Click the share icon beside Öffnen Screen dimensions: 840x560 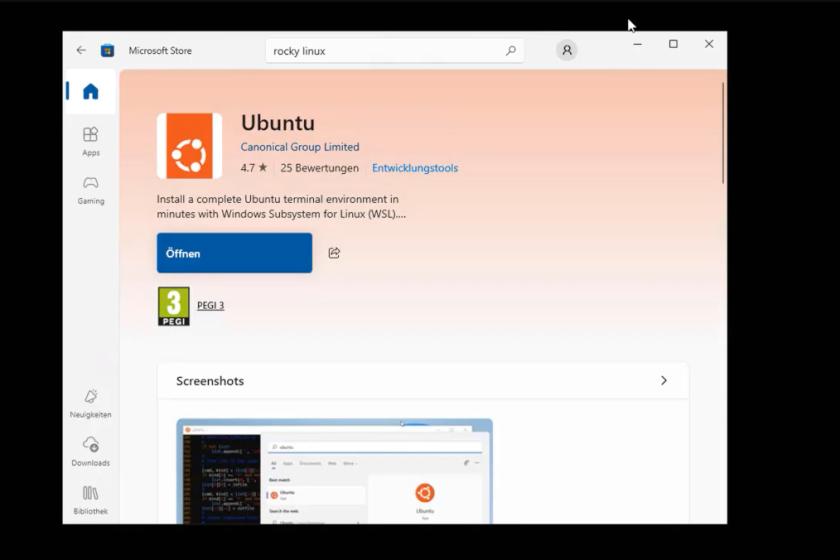pyautogui.click(x=334, y=253)
